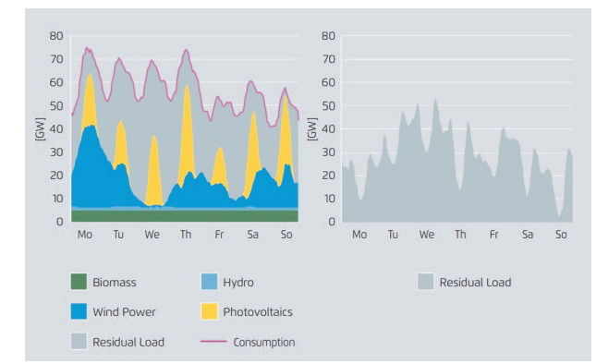This screenshot has width=596, height=364.
Task: Click 'So' on the residual-load-only chart axis
Action: 562,235
